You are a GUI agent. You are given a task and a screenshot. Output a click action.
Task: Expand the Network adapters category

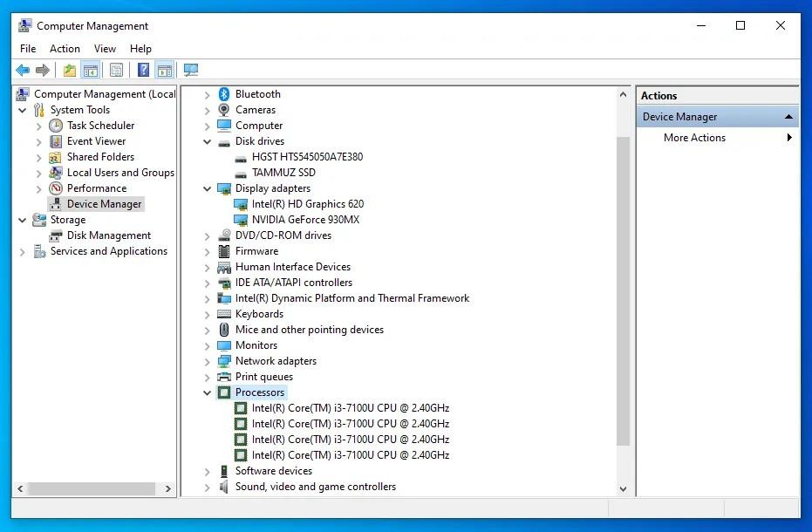(208, 362)
